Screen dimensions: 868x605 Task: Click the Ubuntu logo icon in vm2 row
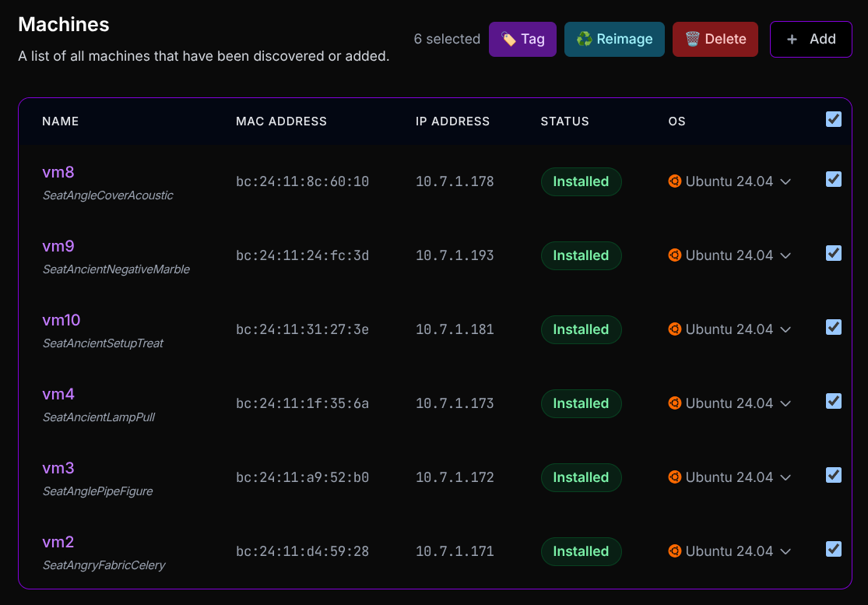[x=674, y=551]
